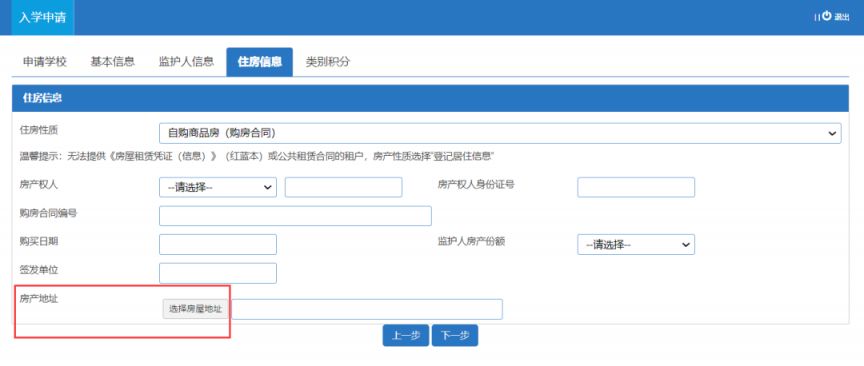The width and height of the screenshot is (864, 366).
Task: Focus the 房产权人身份证号 input field
Action: click(636, 187)
